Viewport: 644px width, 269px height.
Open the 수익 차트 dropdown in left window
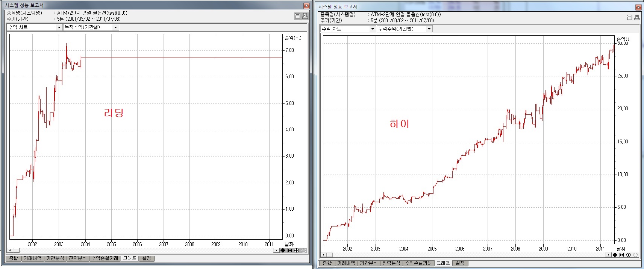tap(59, 27)
